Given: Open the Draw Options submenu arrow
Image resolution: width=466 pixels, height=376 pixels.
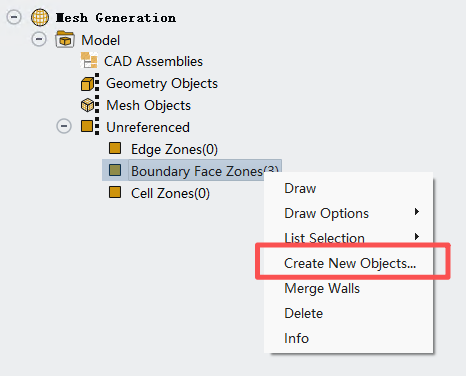Looking at the screenshot, I should [x=416, y=212].
